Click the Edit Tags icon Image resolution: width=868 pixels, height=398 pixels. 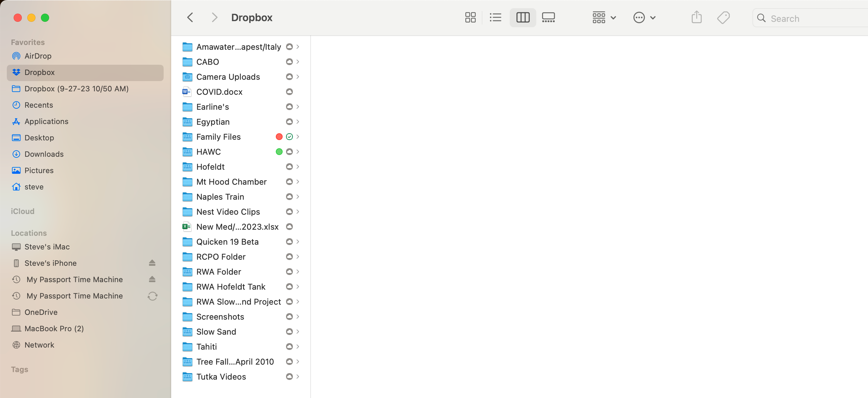pos(723,18)
